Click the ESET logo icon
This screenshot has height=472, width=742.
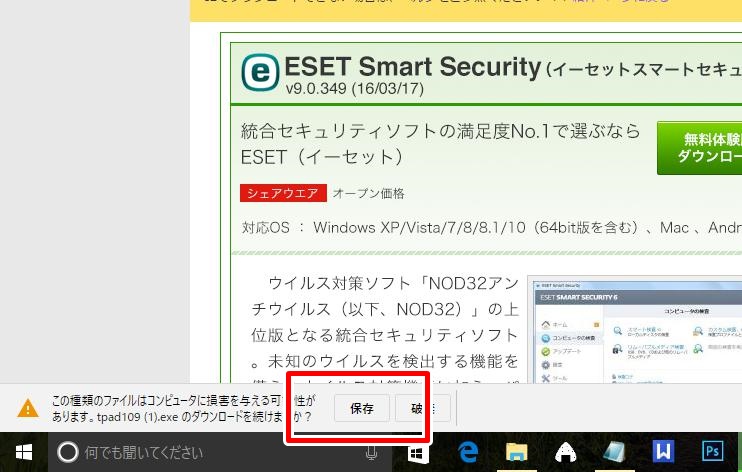260,72
